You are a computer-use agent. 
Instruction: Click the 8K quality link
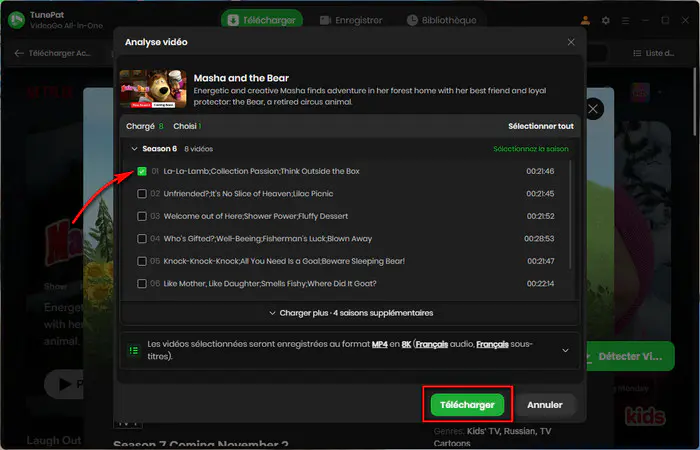click(x=406, y=344)
